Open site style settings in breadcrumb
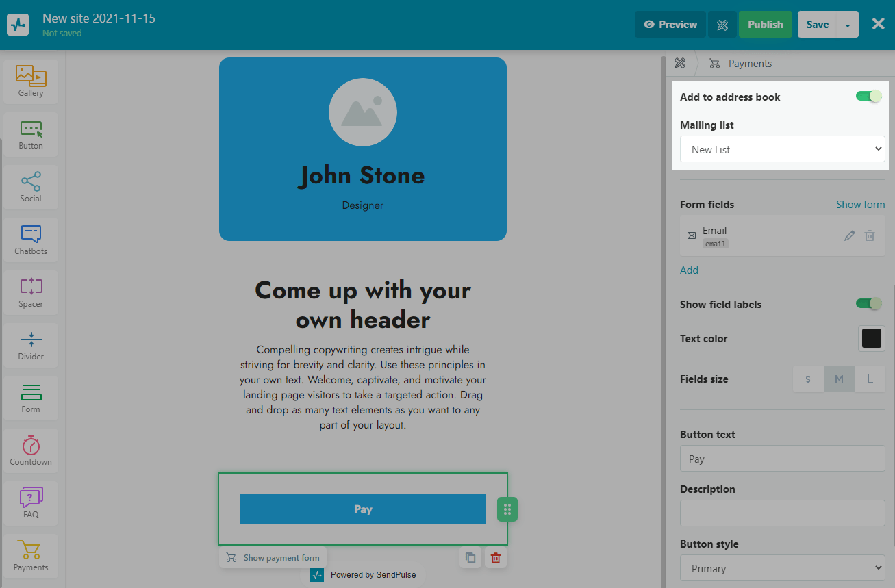Viewport: 895px width, 588px height. (680, 64)
